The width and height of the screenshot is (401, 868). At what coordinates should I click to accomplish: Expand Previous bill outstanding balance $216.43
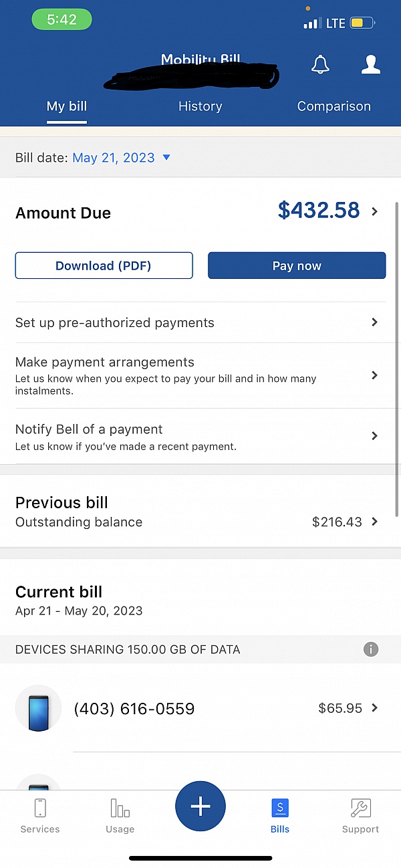tap(200, 512)
